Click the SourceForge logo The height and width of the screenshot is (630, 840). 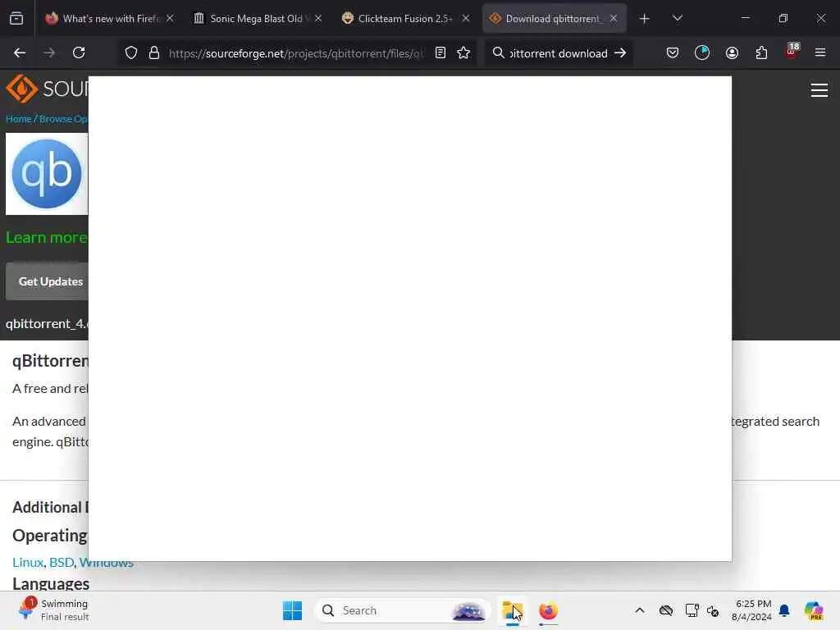click(47, 89)
